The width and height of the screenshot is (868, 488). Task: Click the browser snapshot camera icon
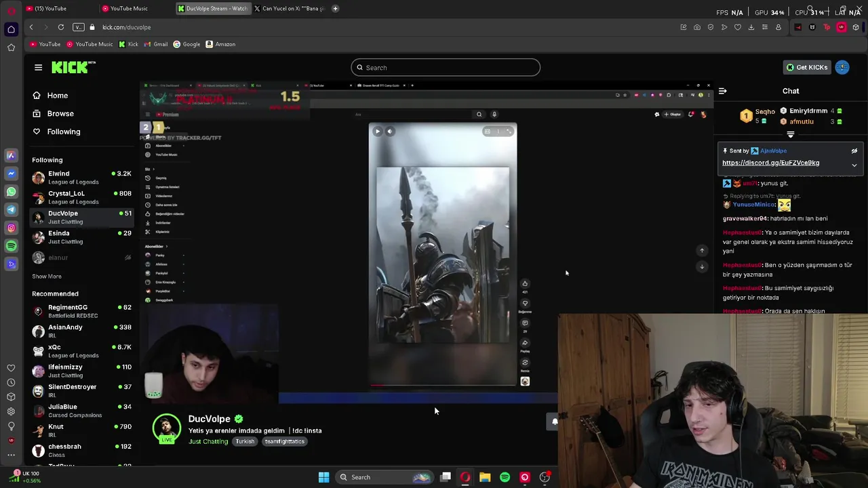tap(696, 27)
